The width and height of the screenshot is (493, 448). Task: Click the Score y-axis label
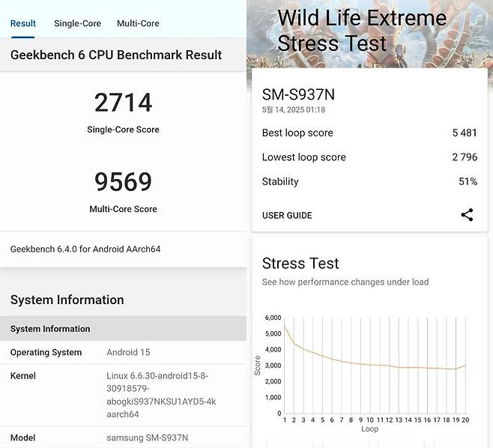(258, 366)
